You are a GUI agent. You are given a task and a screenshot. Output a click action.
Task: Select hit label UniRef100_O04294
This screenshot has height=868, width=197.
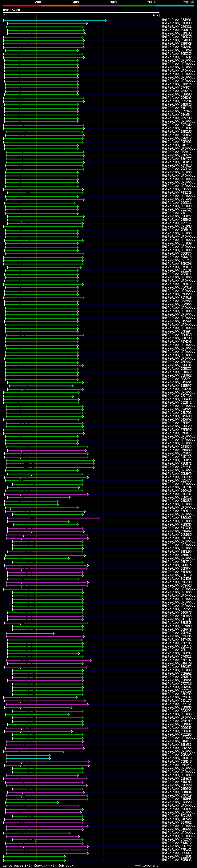point(177,389)
